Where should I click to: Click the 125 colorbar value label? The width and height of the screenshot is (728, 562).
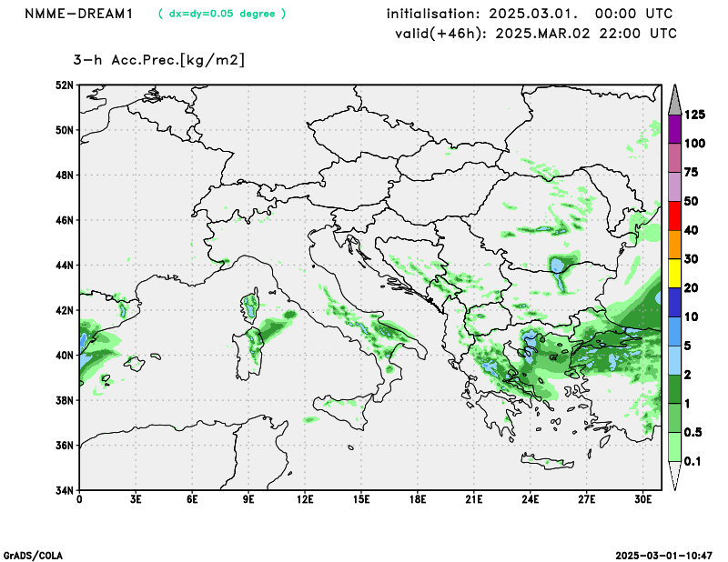694,115
